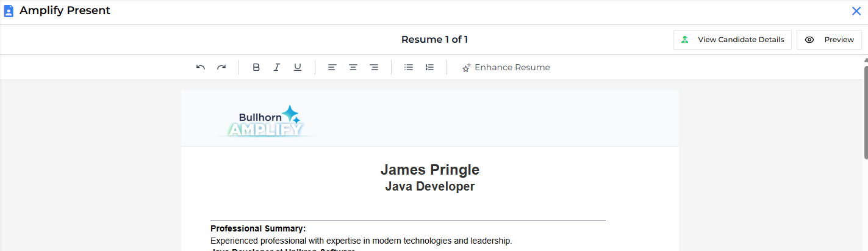
Task: Redo the last undone edit
Action: point(221,67)
